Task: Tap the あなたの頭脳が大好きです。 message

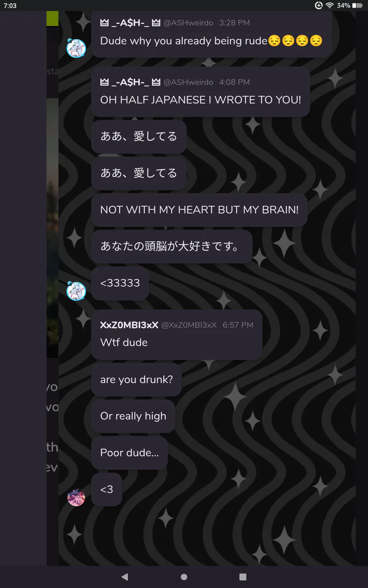Action: pyautogui.click(x=172, y=246)
